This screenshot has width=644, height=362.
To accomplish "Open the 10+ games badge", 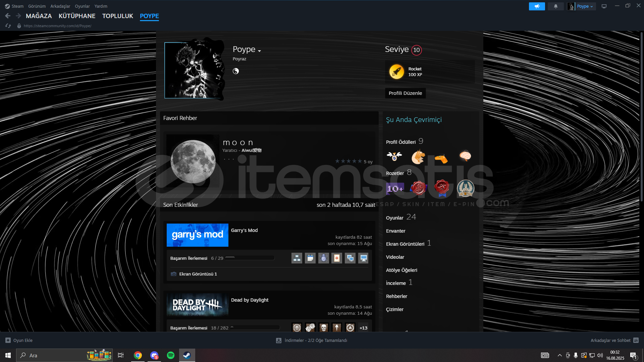I will tap(395, 188).
